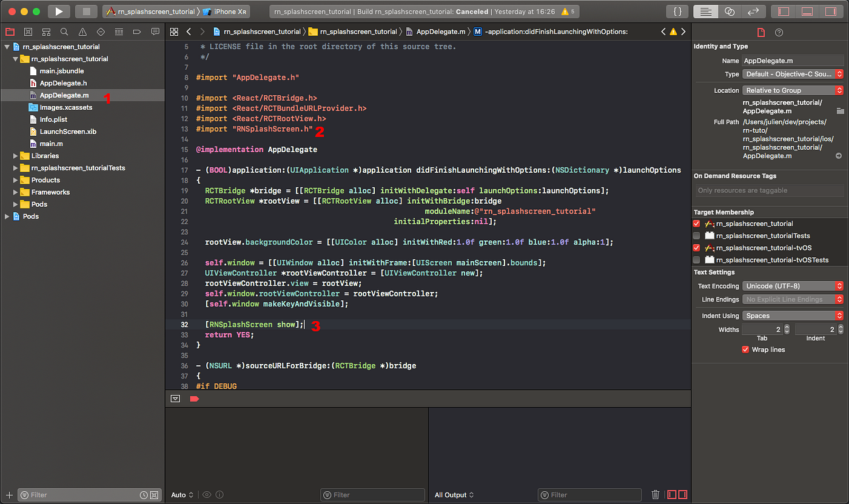Click the Stop build button
Viewport: 849px width, 504px height.
[x=86, y=12]
